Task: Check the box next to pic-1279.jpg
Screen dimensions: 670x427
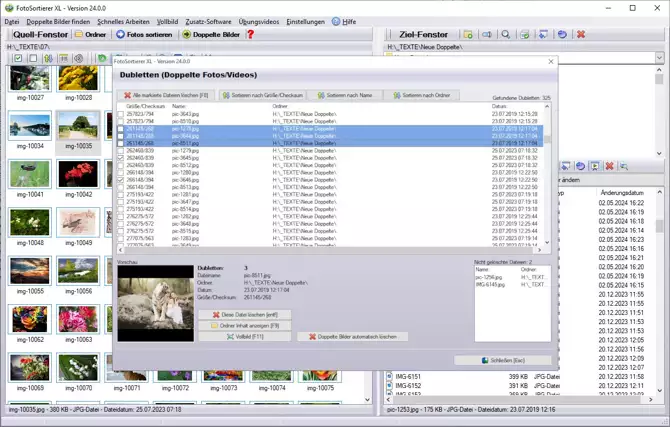Action: tap(121, 151)
